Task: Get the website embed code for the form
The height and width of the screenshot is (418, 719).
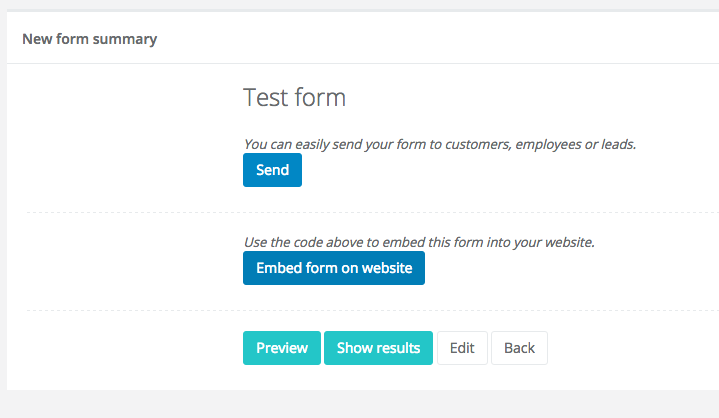Action: [x=333, y=268]
